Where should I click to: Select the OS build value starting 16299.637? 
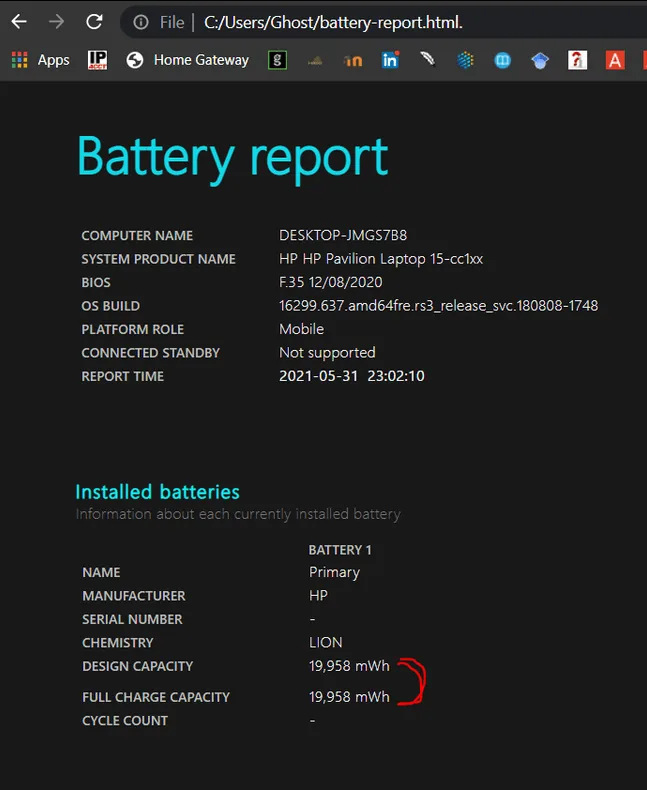pos(438,306)
